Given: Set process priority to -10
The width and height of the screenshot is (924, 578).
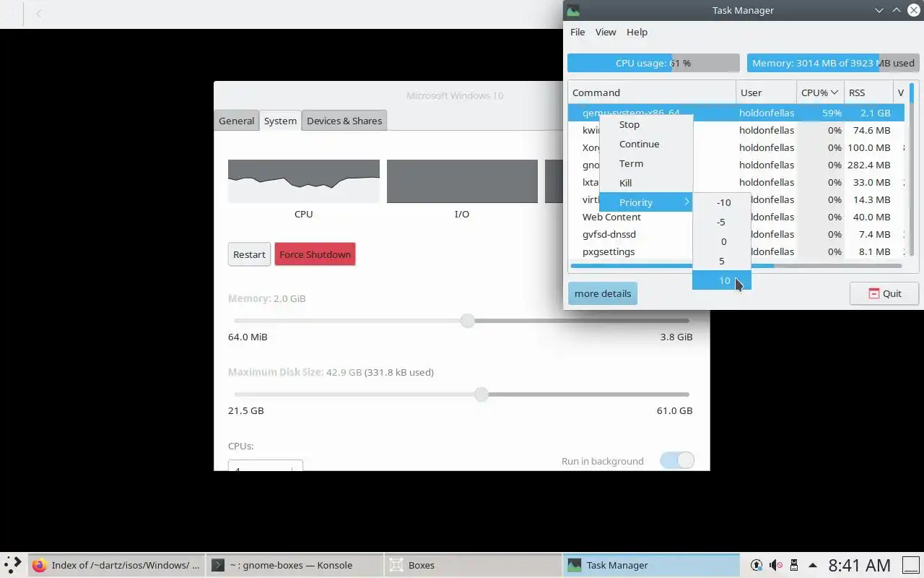Looking at the screenshot, I should point(722,202).
